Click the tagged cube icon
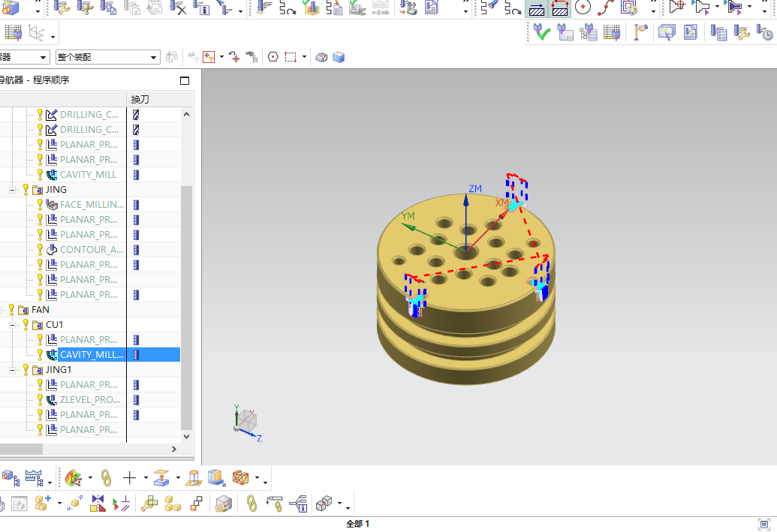777x532 pixels. click(x=224, y=503)
